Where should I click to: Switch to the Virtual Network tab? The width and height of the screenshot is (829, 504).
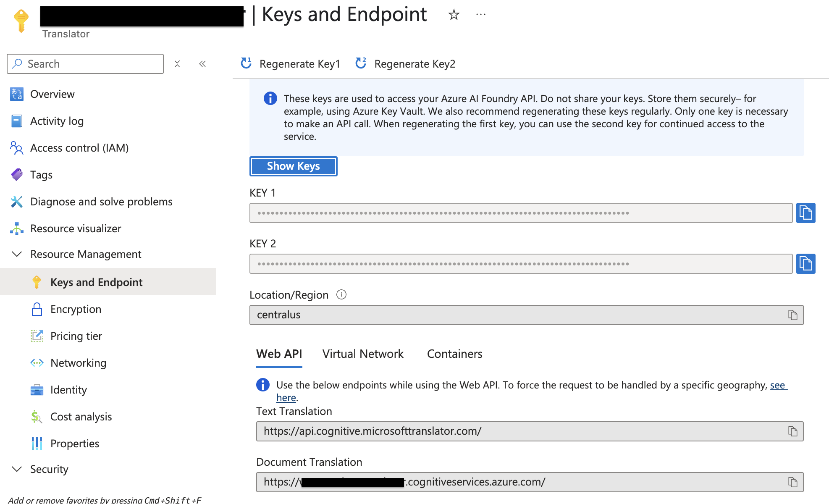363,354
